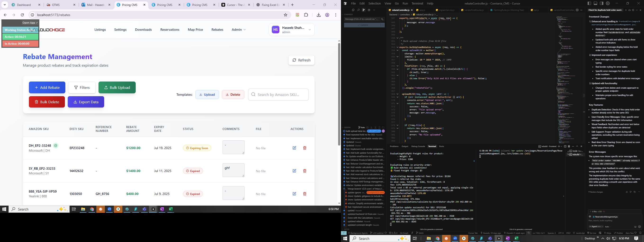Open Auto model selector in Cursor chat

(608, 227)
